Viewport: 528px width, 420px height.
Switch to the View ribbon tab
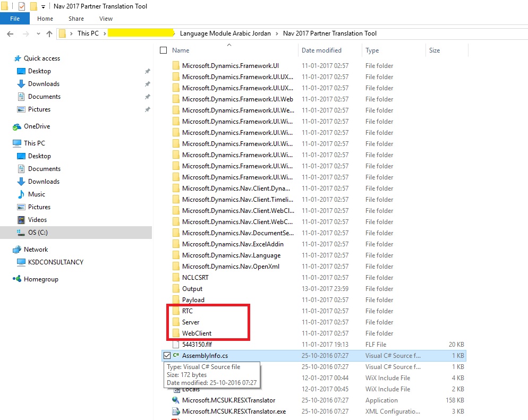[106, 19]
